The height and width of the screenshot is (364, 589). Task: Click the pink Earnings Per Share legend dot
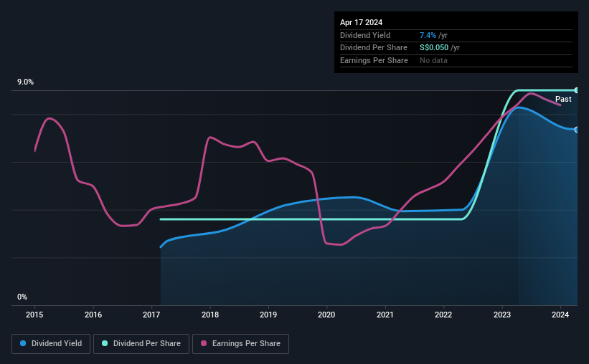204,343
